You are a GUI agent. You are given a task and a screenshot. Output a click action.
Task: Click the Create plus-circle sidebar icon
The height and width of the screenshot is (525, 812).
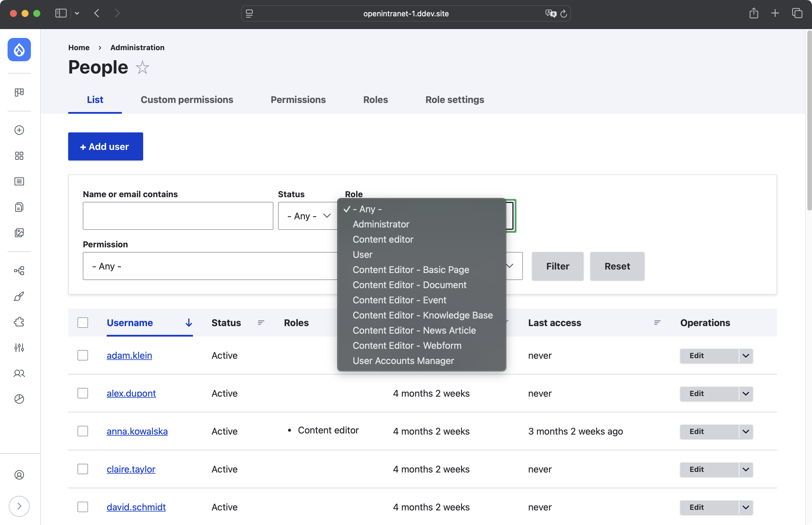point(19,130)
